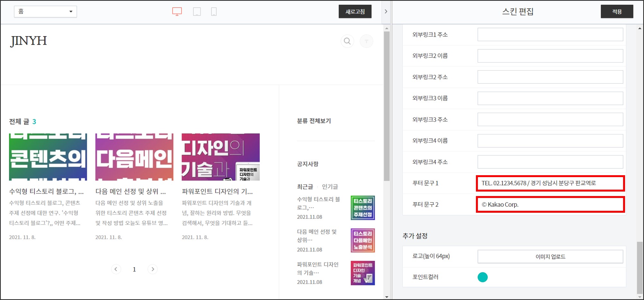Select the desktop preview icon

pyautogui.click(x=177, y=12)
